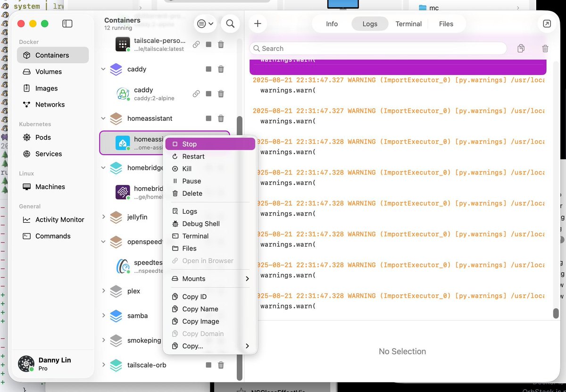Delete the caddy compose group
This screenshot has width=566, height=392.
pyautogui.click(x=221, y=69)
